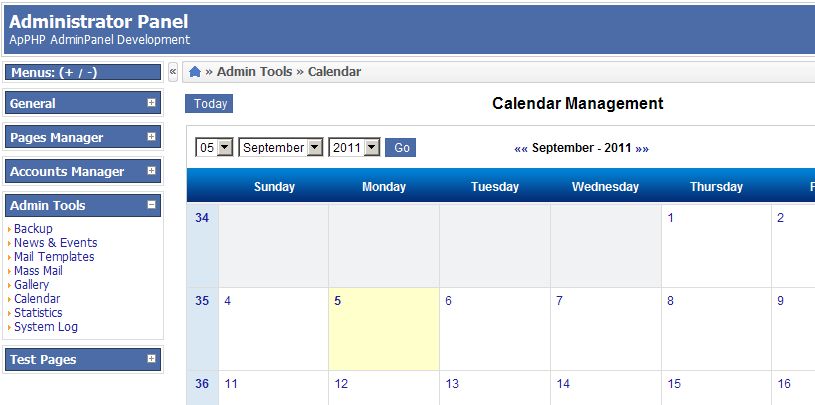Open the Mail Templates menu item

[x=54, y=257]
